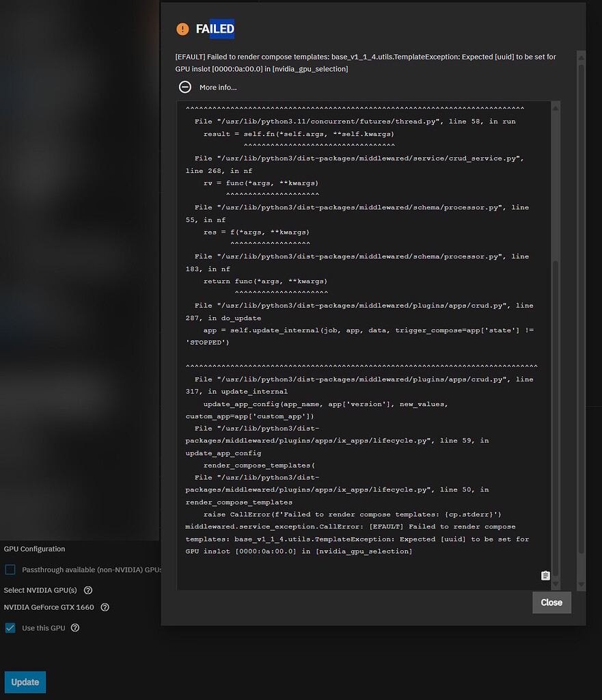The height and width of the screenshot is (700, 602).
Task: Collapse details with the minus circle icon
Action: (185, 87)
